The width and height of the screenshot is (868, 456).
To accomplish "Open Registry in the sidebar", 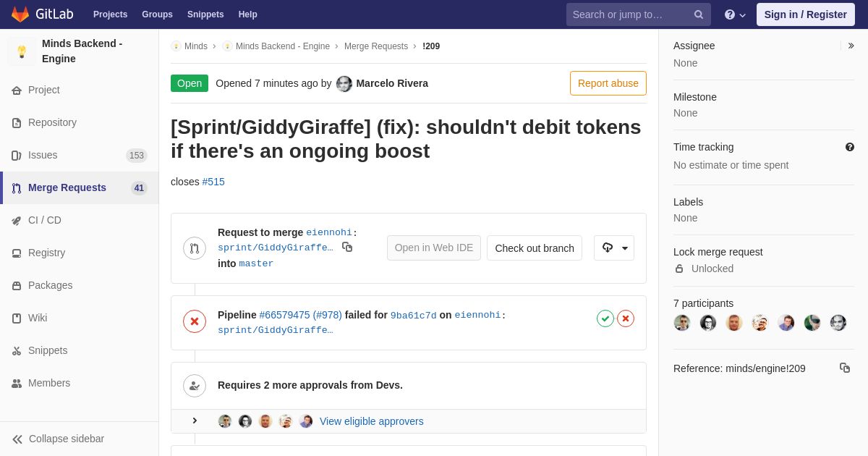I will pyautogui.click(x=80, y=253).
